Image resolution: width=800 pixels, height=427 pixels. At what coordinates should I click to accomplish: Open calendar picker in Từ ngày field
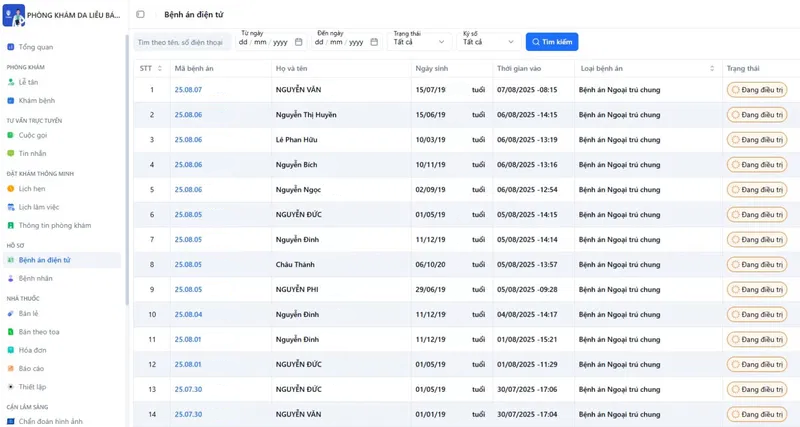[298, 42]
